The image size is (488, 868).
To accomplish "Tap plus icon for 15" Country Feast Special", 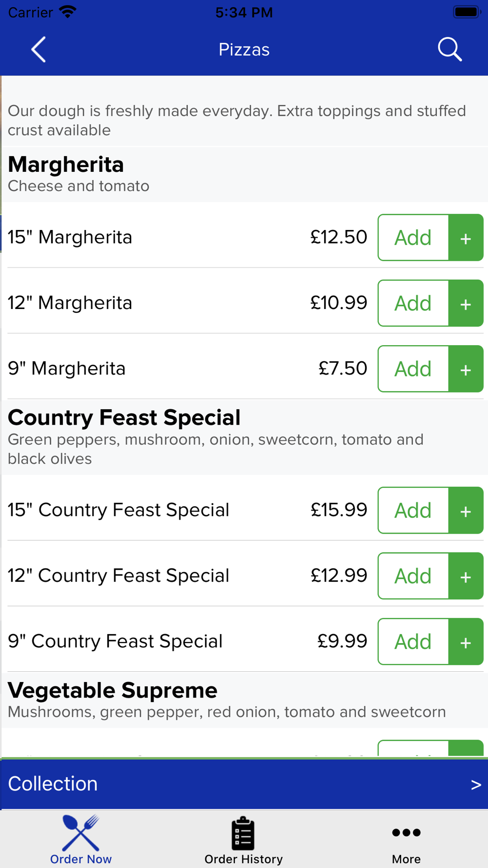I will 466,510.
